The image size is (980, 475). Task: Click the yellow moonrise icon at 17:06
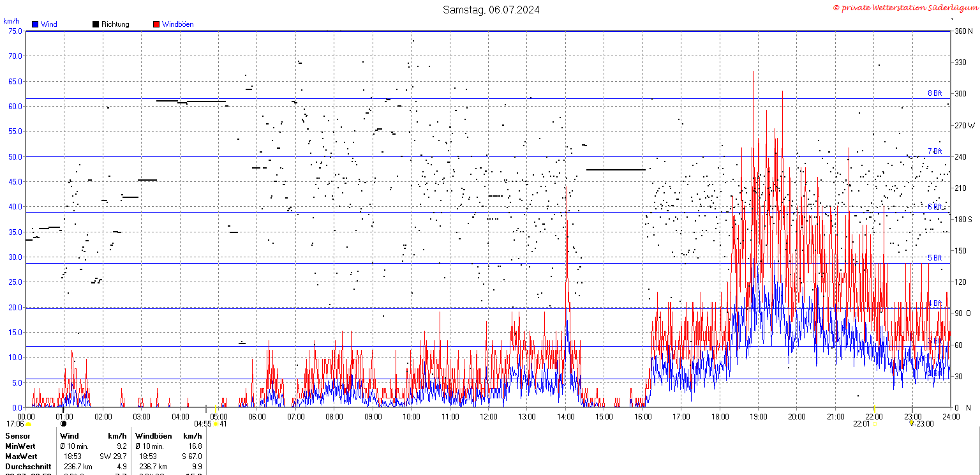coord(28,424)
